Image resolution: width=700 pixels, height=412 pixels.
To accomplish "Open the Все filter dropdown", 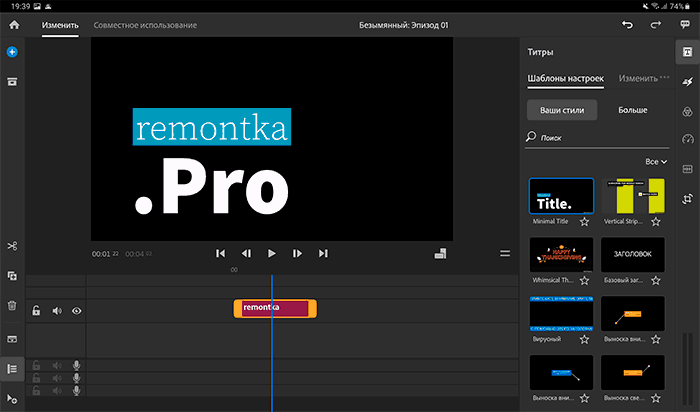I will tap(656, 162).
